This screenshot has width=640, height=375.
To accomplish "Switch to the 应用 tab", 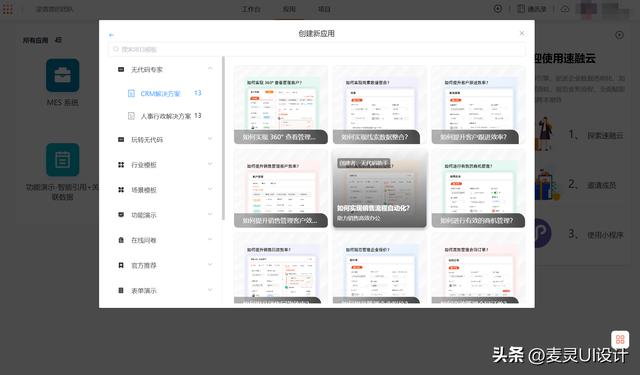I will pyautogui.click(x=289, y=9).
